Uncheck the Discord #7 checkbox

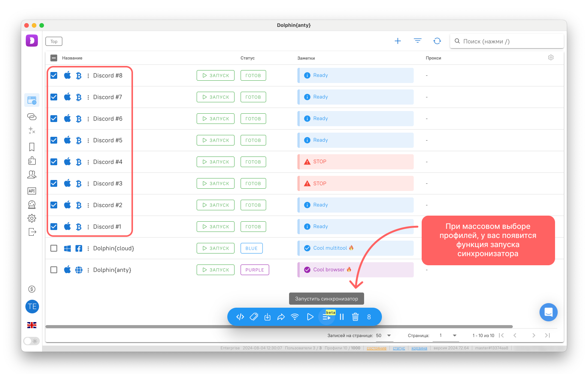click(54, 97)
